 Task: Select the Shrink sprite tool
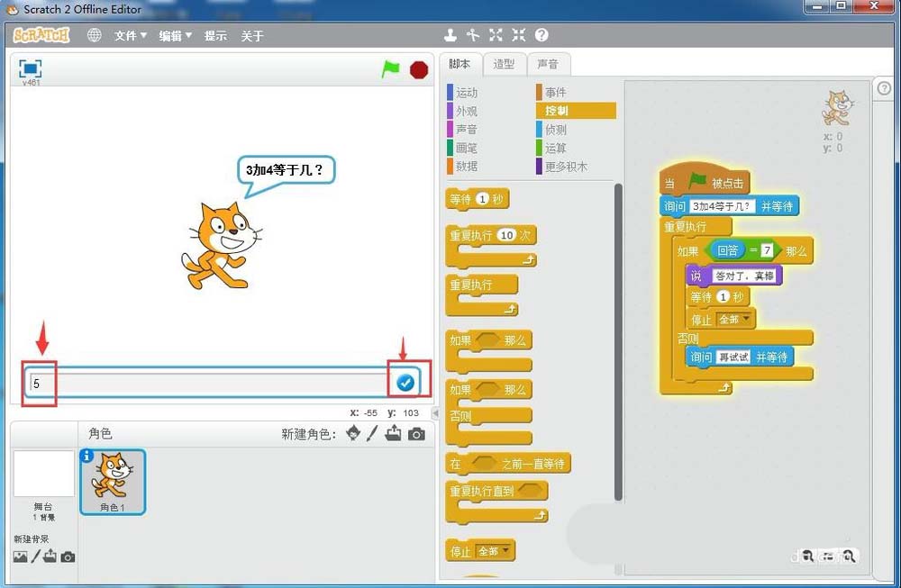point(519,35)
